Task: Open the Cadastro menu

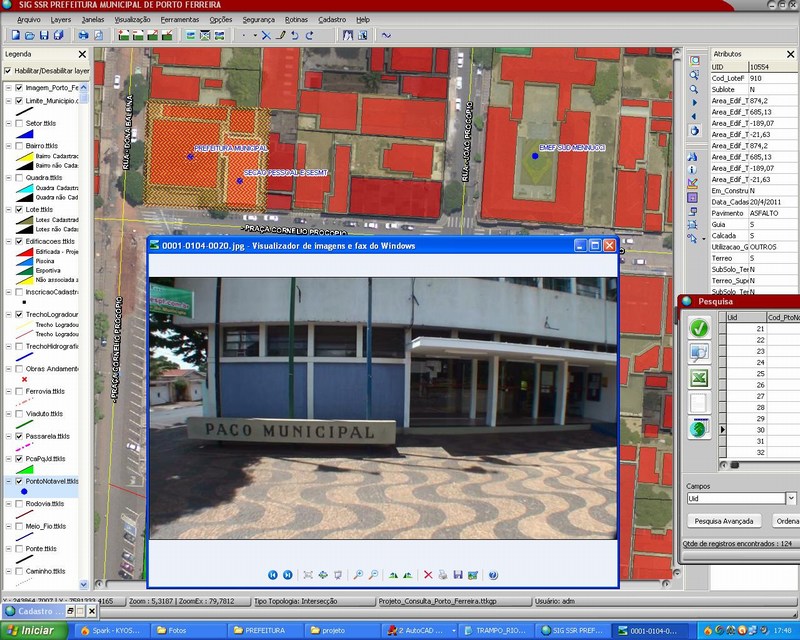Action: point(332,19)
